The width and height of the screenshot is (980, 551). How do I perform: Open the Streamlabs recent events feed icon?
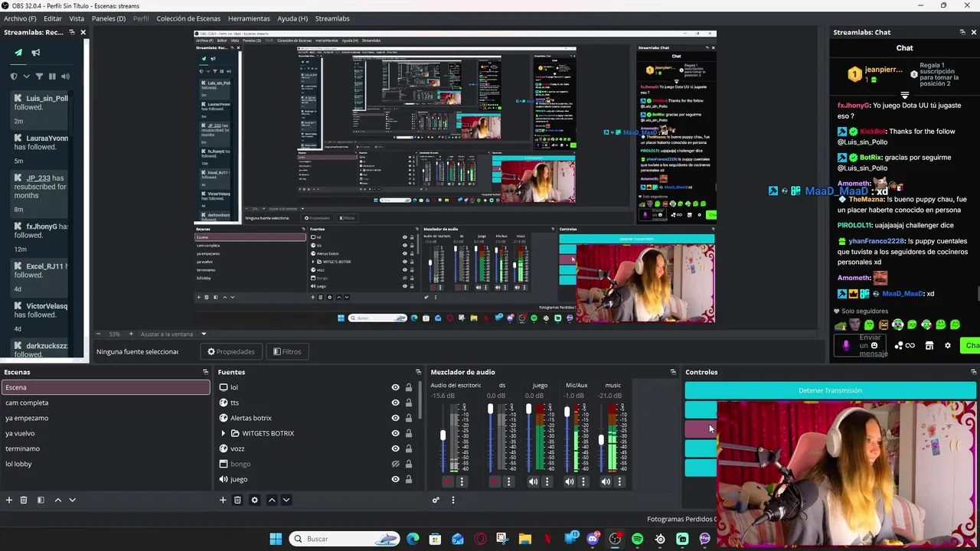[18, 53]
